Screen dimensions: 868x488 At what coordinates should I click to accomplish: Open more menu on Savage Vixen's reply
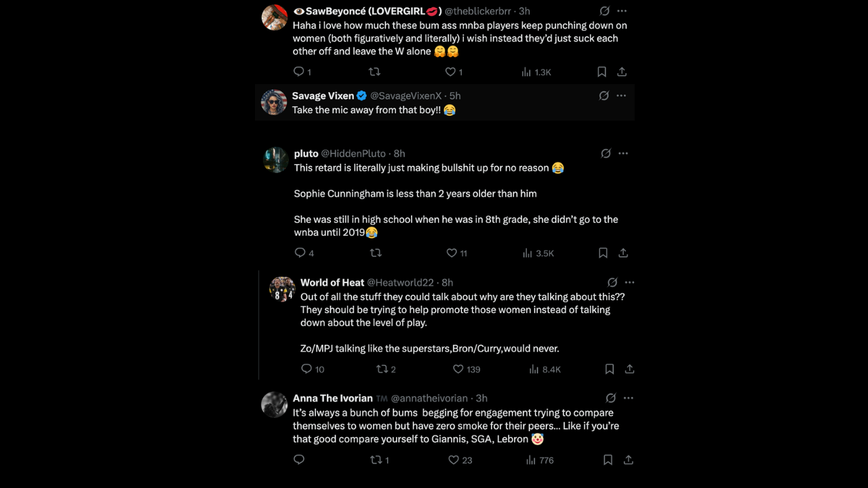[x=621, y=96]
